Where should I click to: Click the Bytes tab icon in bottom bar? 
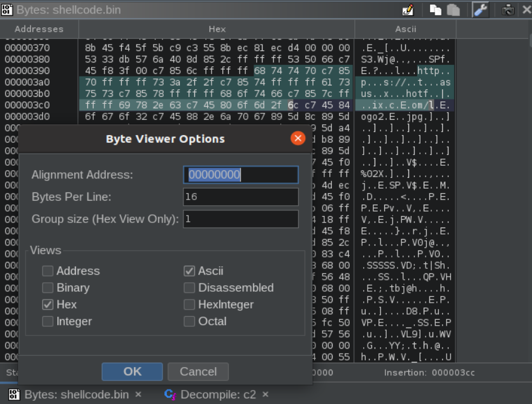(14, 394)
